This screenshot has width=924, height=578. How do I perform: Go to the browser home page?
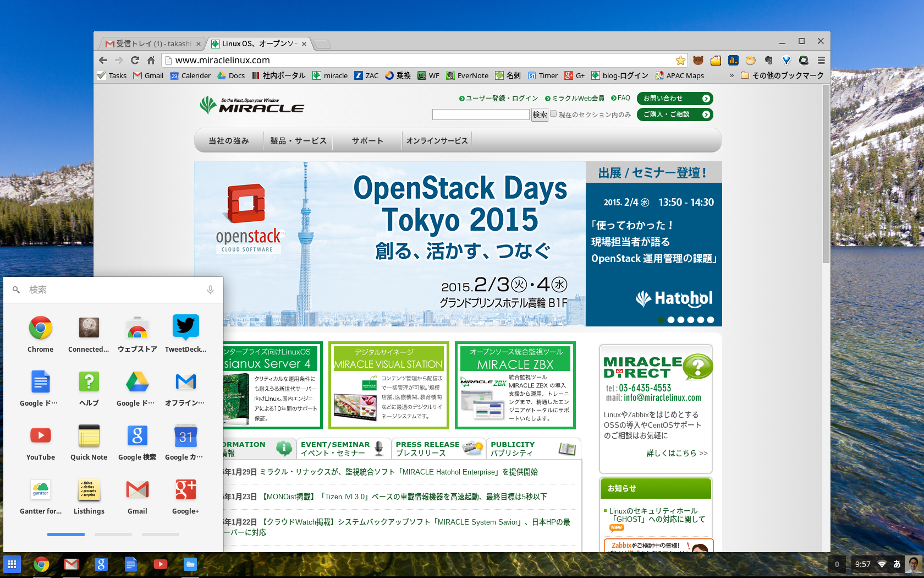tap(151, 60)
